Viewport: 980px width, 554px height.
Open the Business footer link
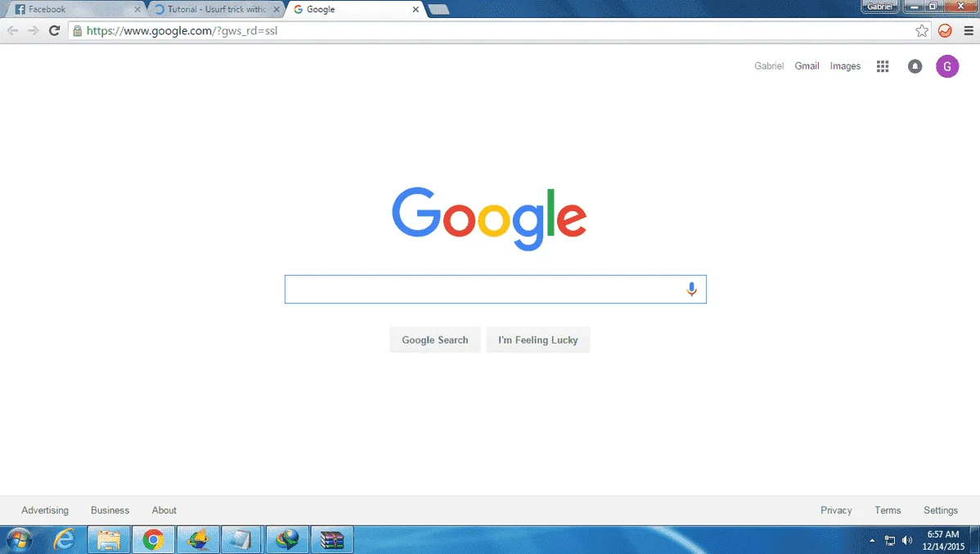tap(110, 511)
